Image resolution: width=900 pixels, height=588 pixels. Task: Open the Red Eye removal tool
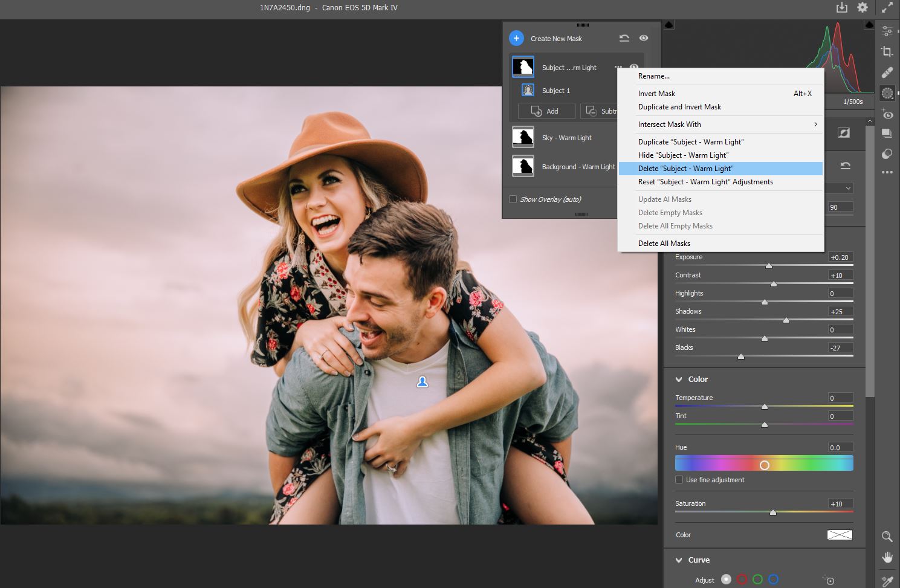(x=887, y=114)
